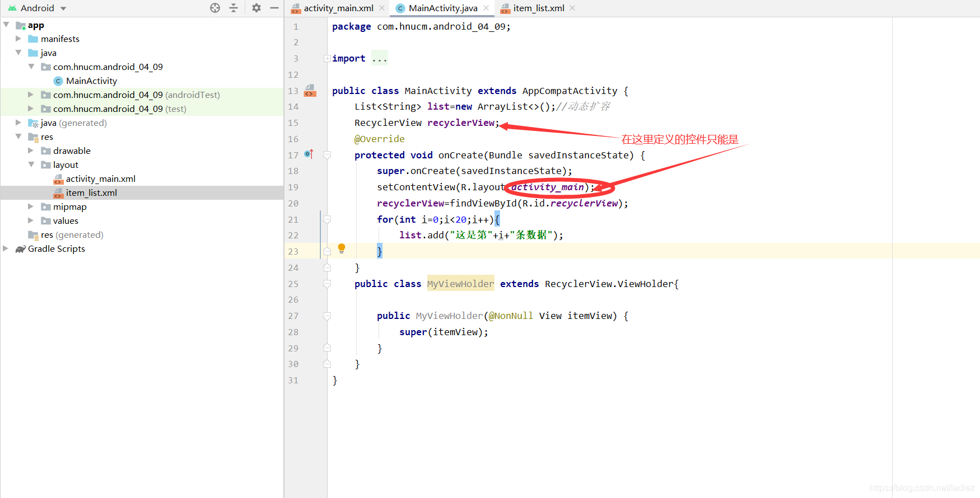Select activity_main.xml in the project tree
Viewport: 980px width, 498px height.
(101, 179)
